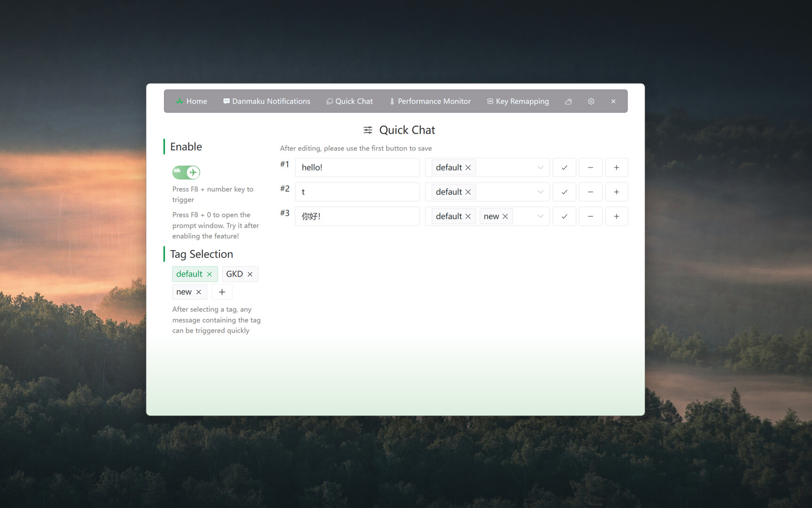The image size is (812, 508).
Task: Switch to the Danmaku Notifications tab
Action: pyautogui.click(x=266, y=101)
